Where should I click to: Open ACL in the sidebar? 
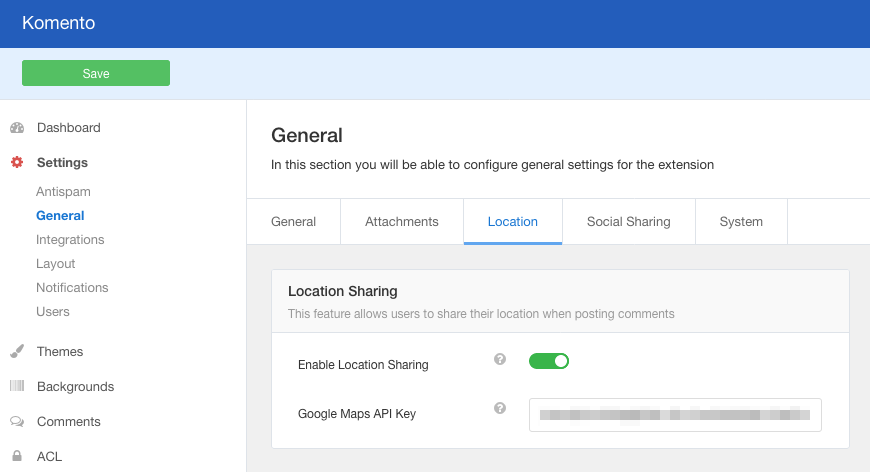49,456
